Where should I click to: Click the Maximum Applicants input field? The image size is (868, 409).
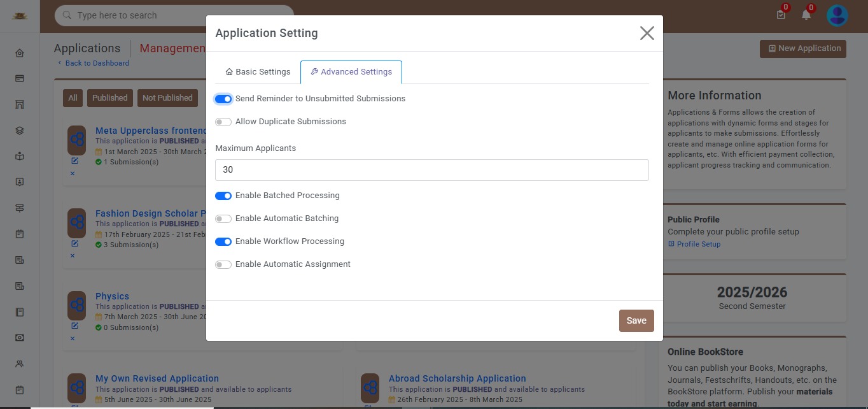pos(431,170)
